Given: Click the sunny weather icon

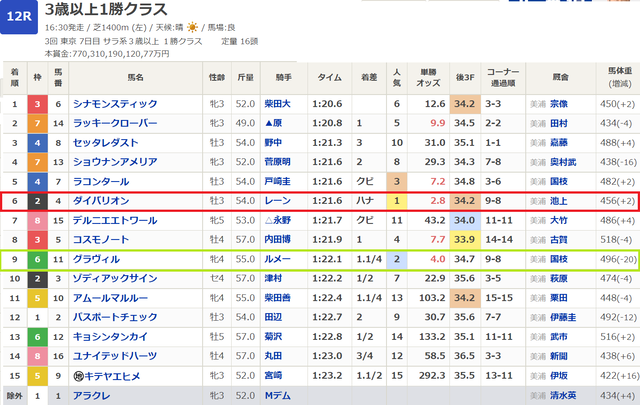Looking at the screenshot, I should [192, 27].
